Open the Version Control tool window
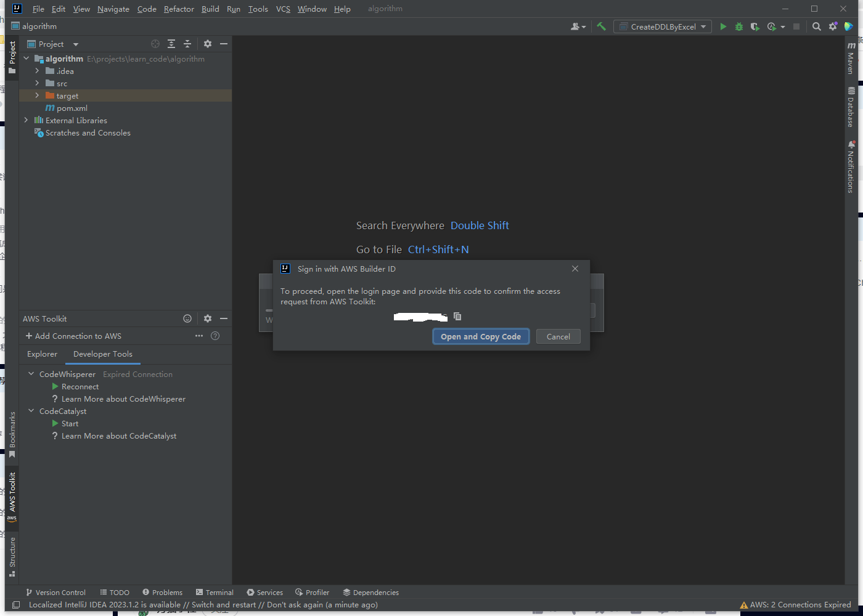Screen dimensions: 863x616 pyautogui.click(x=55, y=592)
